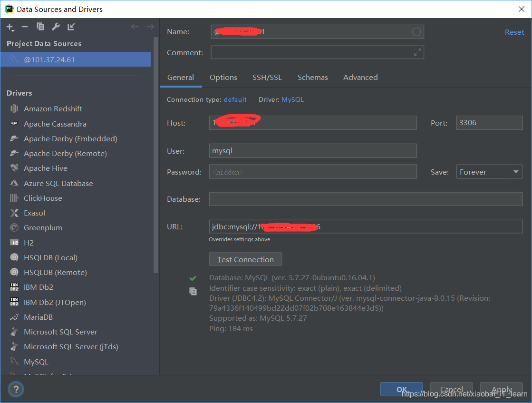Screen dimensions: 532x403
Task: Expand the Comment field editor
Action: (417, 52)
